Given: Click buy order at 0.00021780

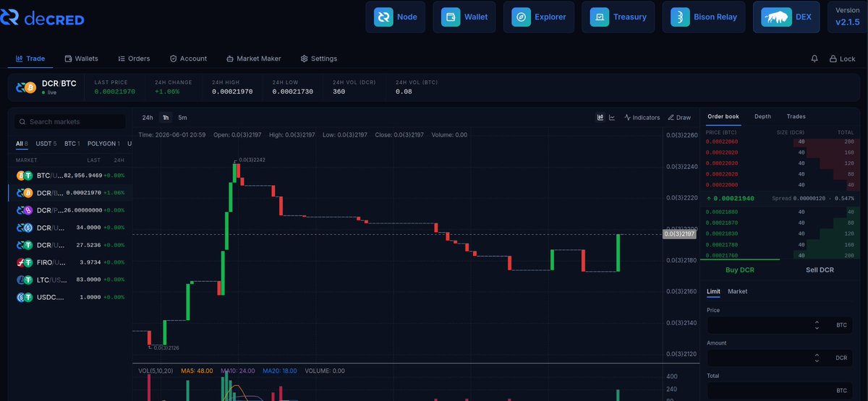Looking at the screenshot, I should coord(780,245).
